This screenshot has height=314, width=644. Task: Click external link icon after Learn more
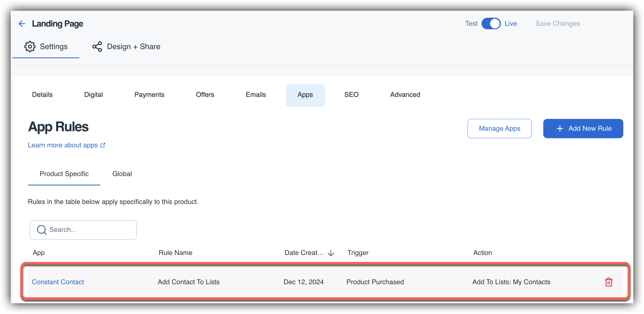(x=103, y=145)
